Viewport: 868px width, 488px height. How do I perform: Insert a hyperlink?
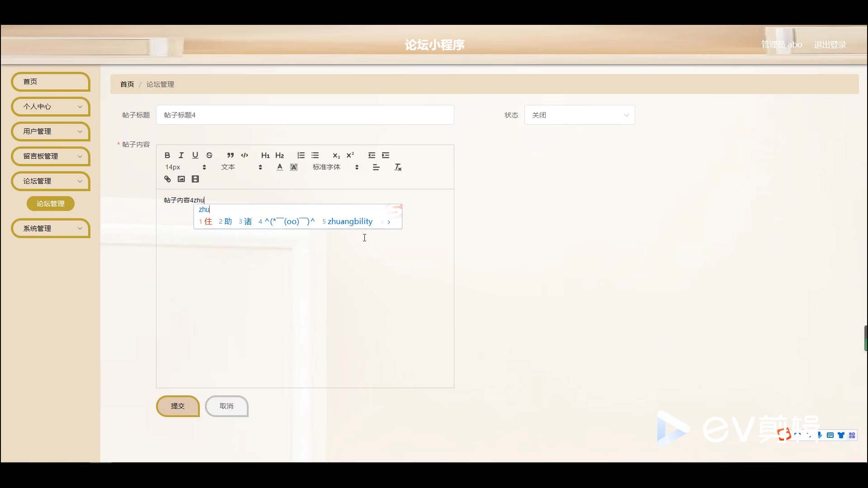click(x=167, y=179)
